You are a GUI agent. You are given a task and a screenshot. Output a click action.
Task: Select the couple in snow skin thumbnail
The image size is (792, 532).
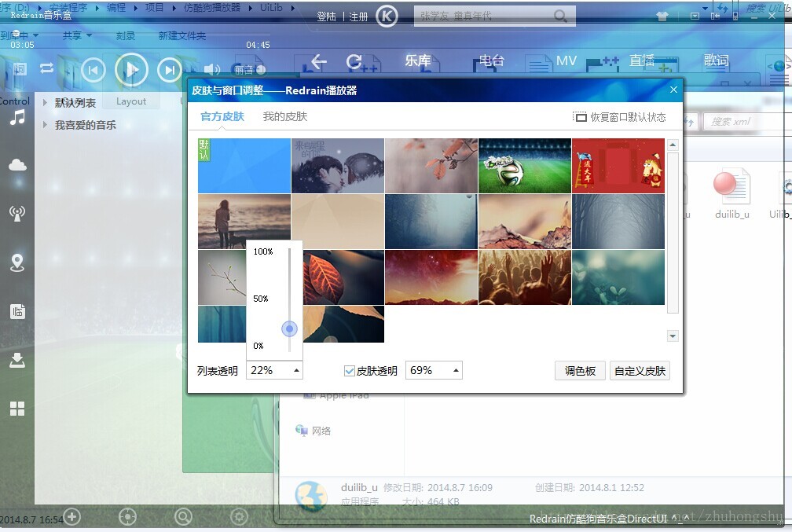pos(337,166)
